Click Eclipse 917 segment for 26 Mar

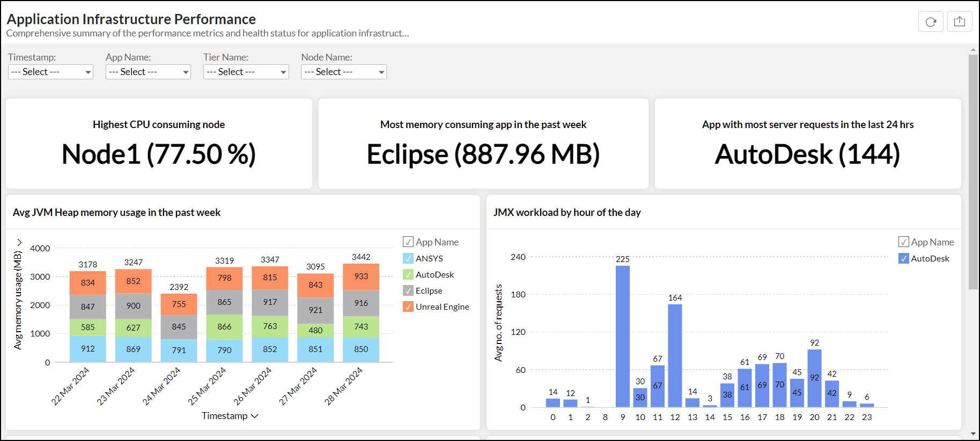[270, 303]
